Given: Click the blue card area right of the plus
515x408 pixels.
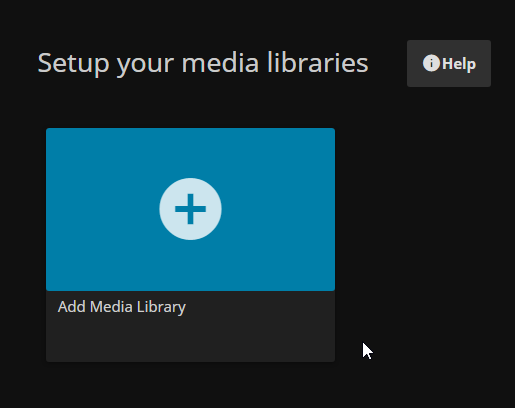Looking at the screenshot, I should point(278,209).
